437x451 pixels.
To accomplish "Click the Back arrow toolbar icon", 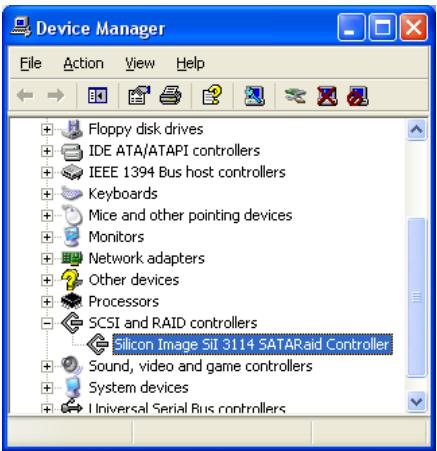I will click(x=25, y=96).
